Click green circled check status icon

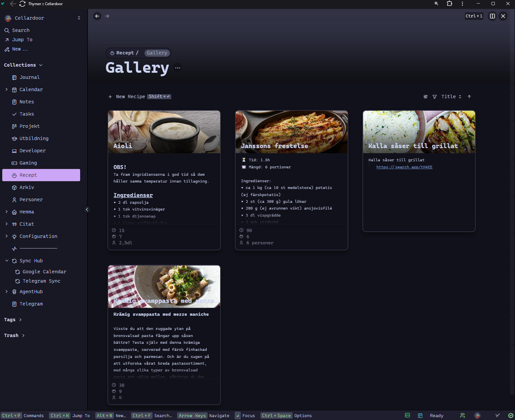coord(510,415)
